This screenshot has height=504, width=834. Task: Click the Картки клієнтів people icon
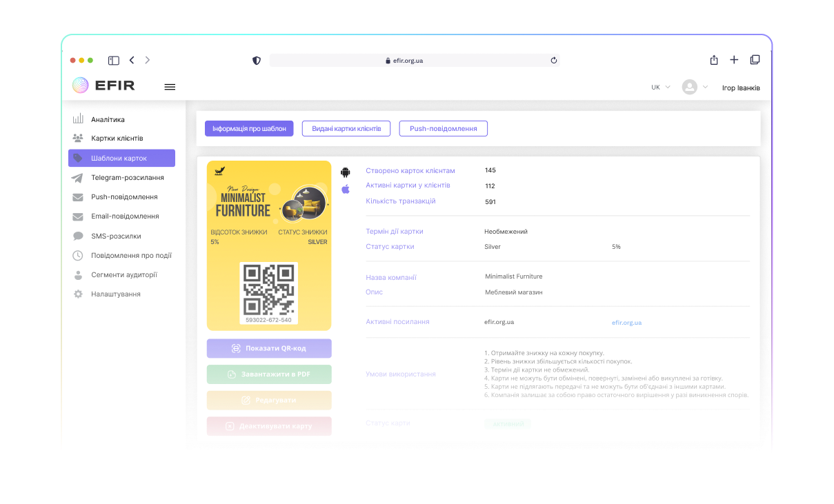(78, 138)
